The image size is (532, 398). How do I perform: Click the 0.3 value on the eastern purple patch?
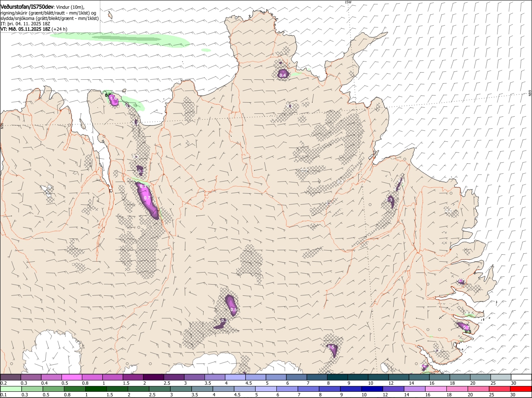coord(390,200)
